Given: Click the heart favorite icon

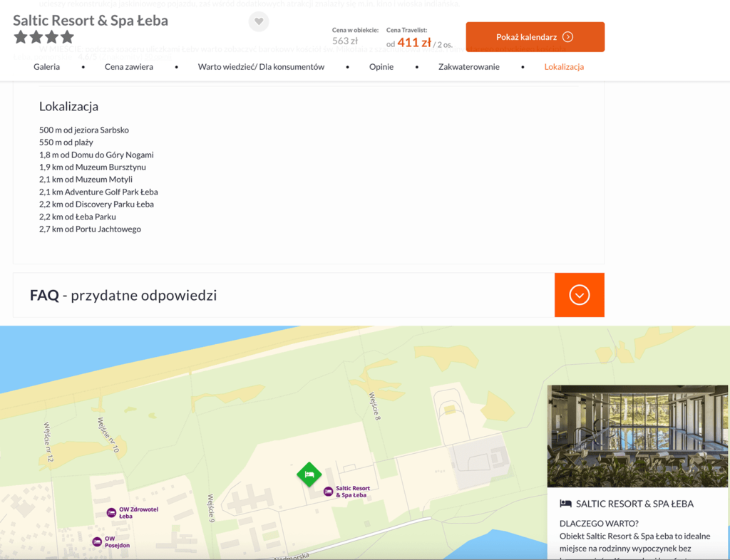Looking at the screenshot, I should click(x=259, y=21).
